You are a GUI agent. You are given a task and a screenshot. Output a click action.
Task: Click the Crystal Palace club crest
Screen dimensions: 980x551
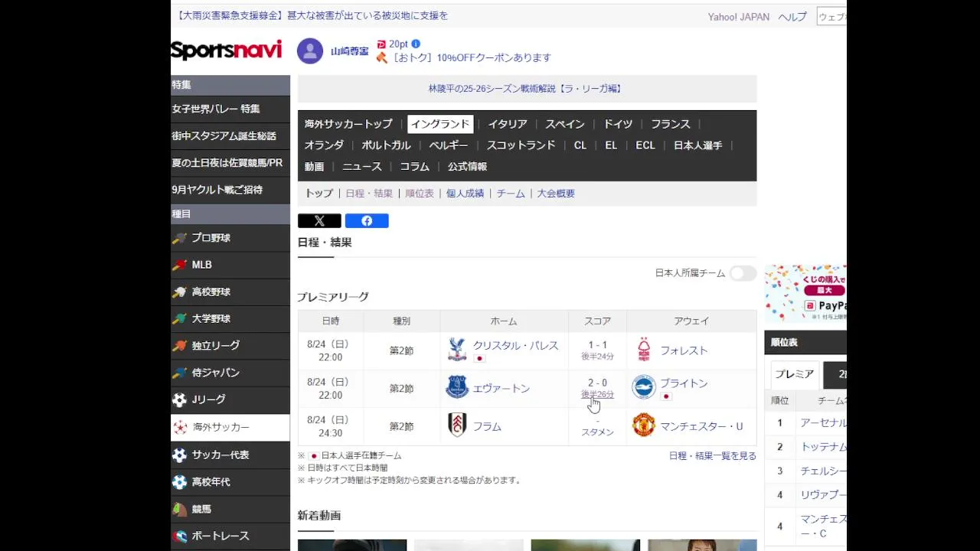pos(457,350)
